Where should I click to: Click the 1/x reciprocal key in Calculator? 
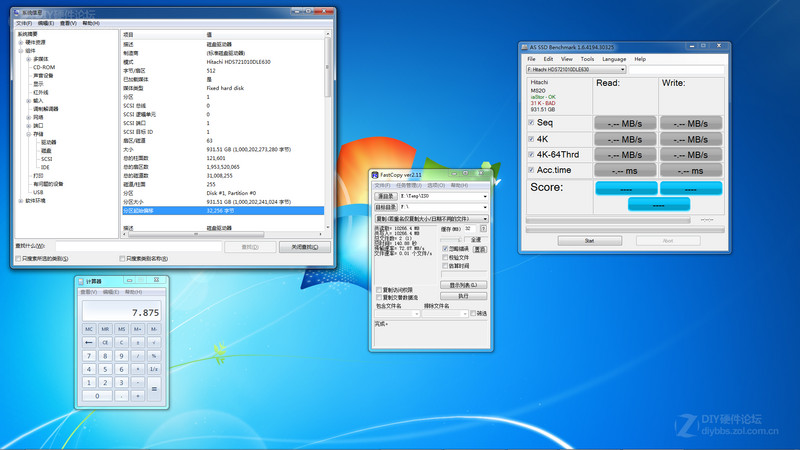coord(154,369)
